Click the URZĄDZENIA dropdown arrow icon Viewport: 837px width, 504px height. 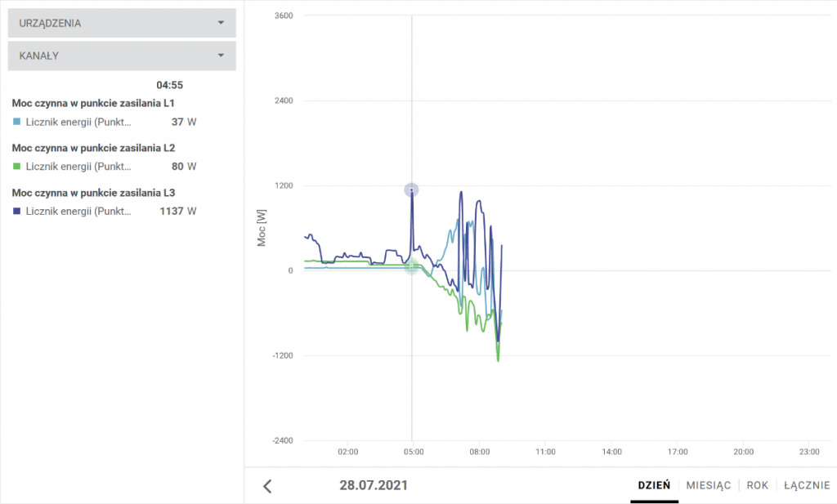(221, 23)
